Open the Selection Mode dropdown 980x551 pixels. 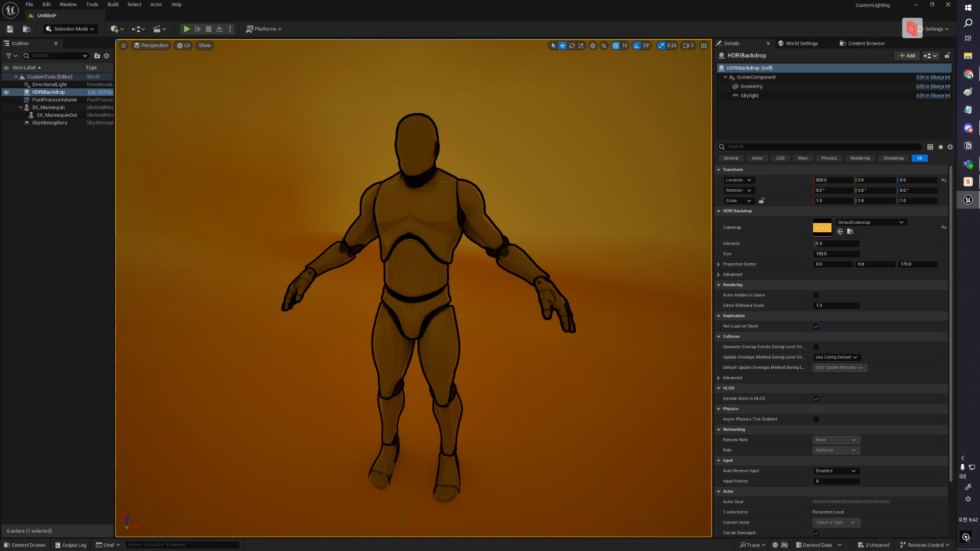pos(70,29)
